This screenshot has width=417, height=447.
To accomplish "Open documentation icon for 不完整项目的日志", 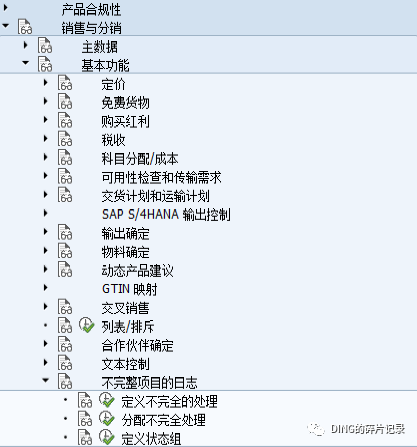I will click(x=65, y=382).
